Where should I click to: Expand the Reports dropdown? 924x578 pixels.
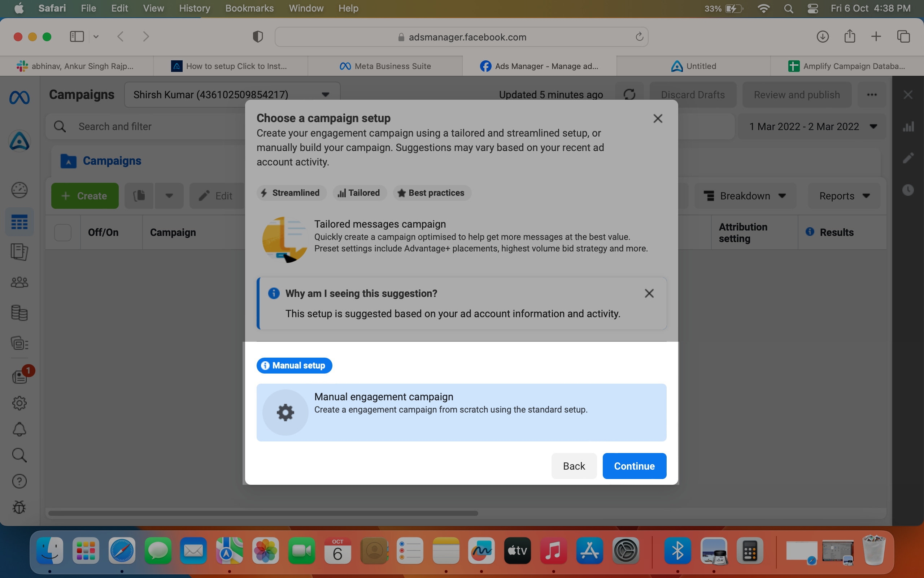point(844,196)
